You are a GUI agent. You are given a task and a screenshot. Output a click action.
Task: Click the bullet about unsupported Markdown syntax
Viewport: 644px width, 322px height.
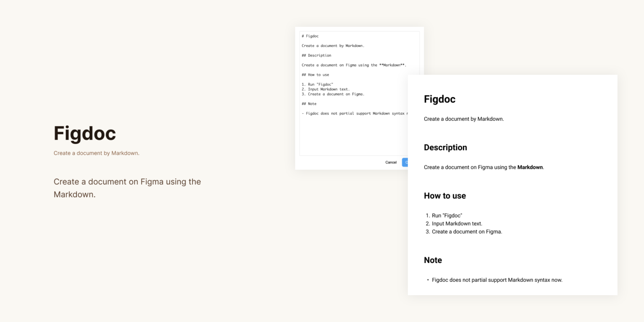coord(497,280)
